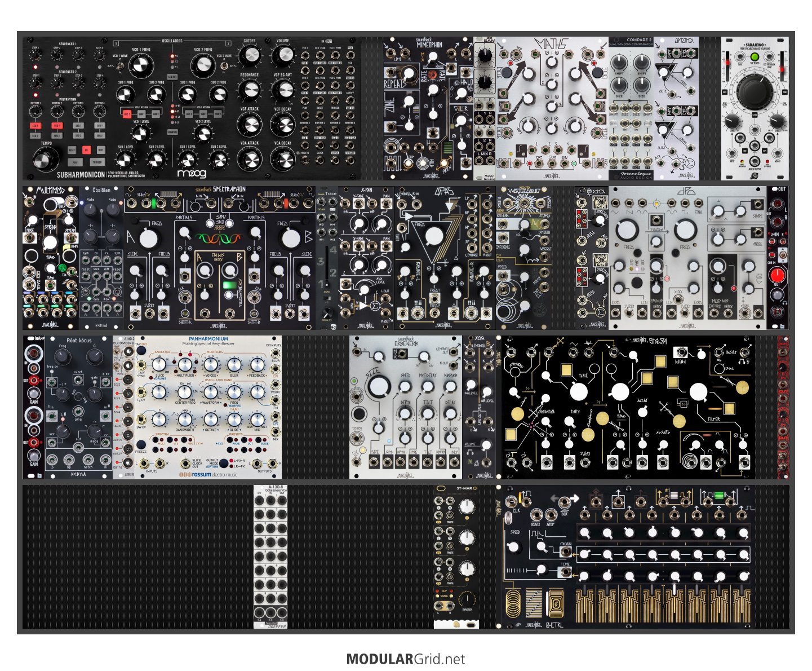This screenshot has width=812, height=671.
Task: Click the ST-MAR MASTER knob
Action: [x=467, y=599]
